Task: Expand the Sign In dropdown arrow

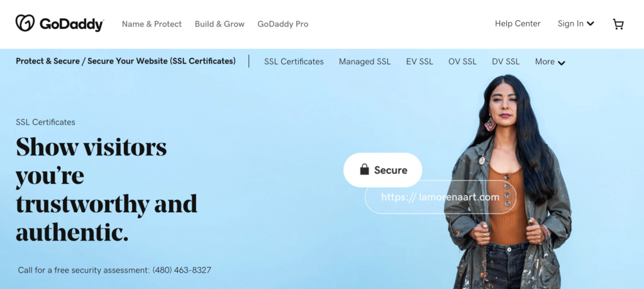Action: pyautogui.click(x=590, y=24)
